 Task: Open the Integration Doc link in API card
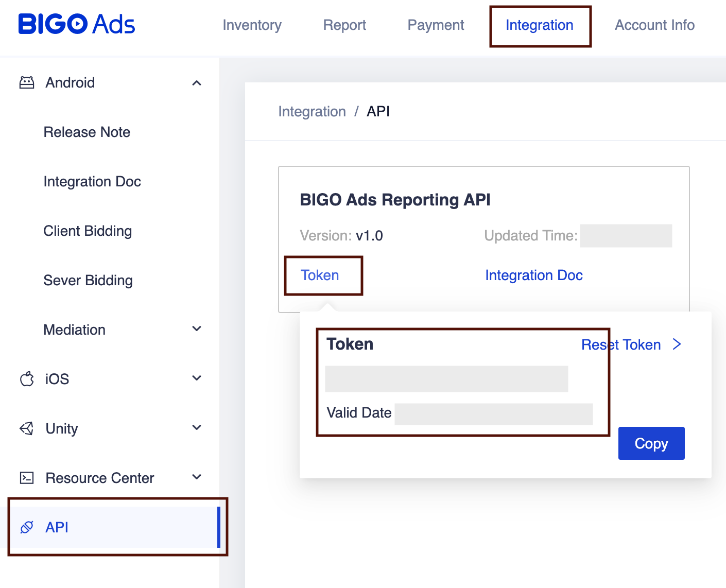534,275
